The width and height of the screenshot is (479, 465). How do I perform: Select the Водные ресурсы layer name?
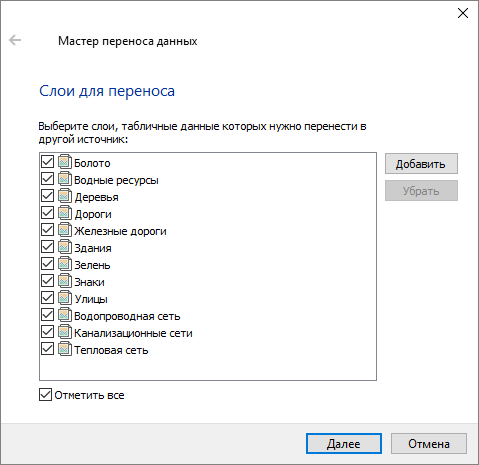tap(116, 180)
